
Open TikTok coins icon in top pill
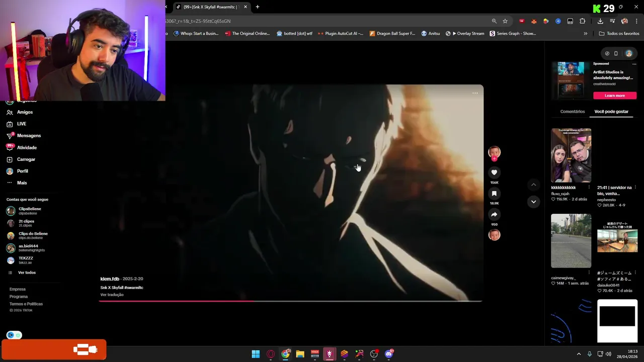pyautogui.click(x=607, y=53)
